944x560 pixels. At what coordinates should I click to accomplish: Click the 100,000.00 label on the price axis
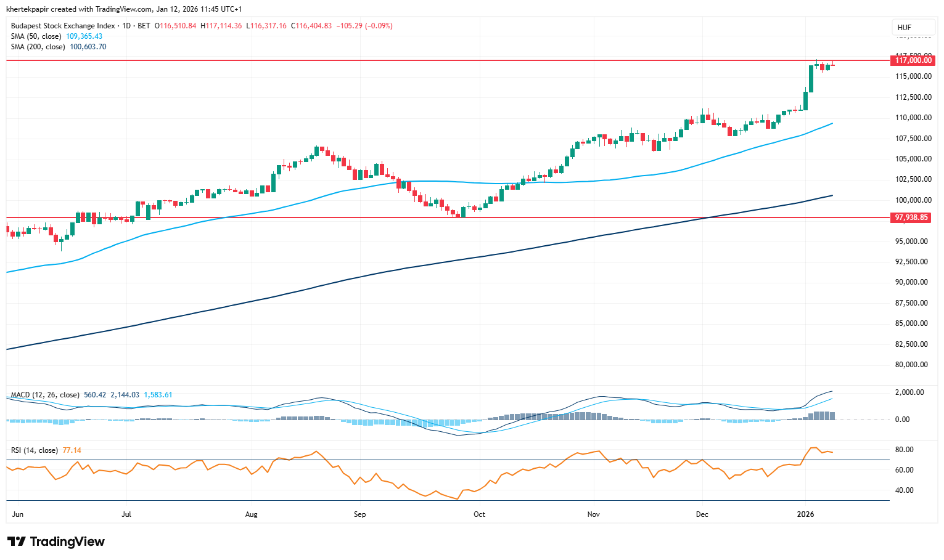(x=913, y=200)
